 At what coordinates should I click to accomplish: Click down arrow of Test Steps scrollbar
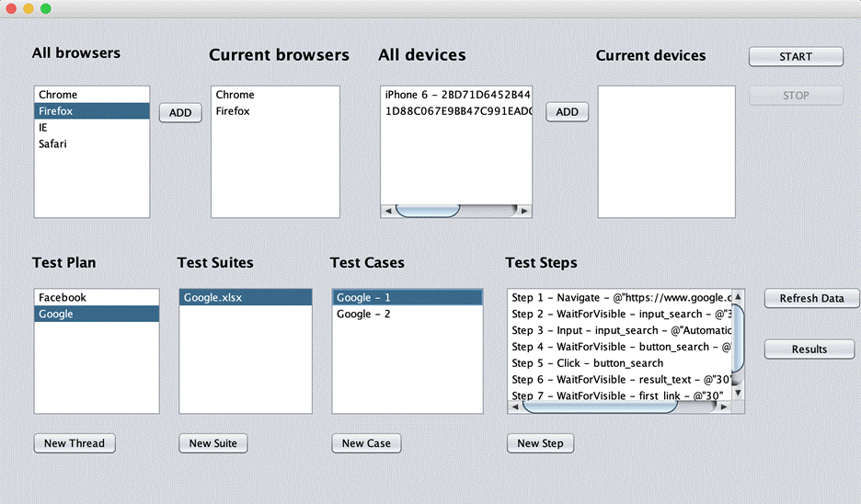tap(738, 393)
